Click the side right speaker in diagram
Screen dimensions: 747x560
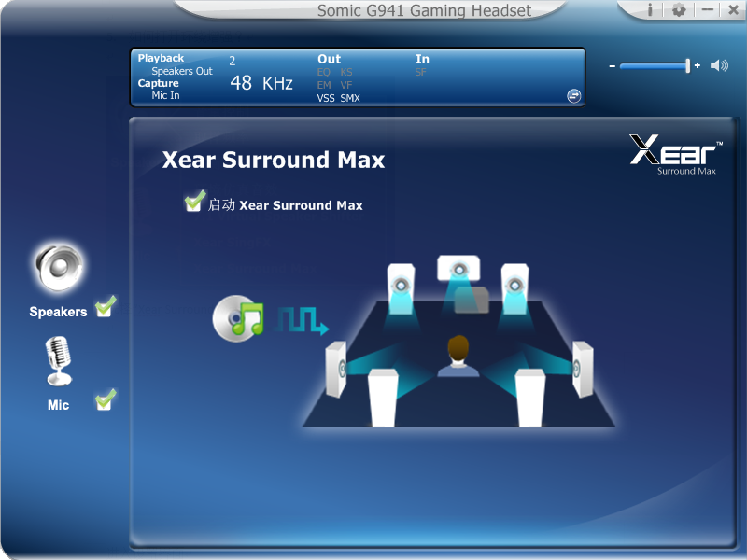[x=583, y=369]
